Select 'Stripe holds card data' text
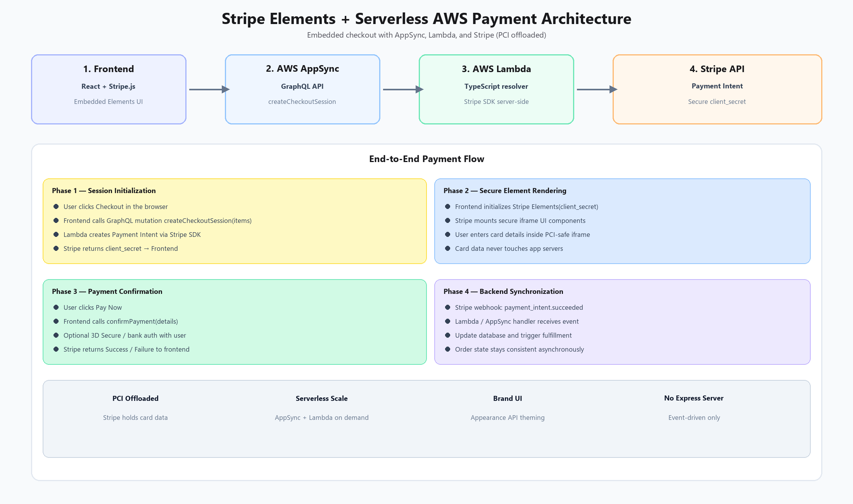Viewport: 853px width, 504px height. [135, 418]
